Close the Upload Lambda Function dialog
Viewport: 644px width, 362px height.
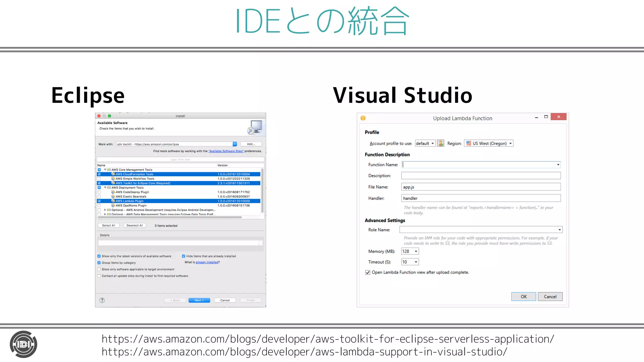pos(559,117)
